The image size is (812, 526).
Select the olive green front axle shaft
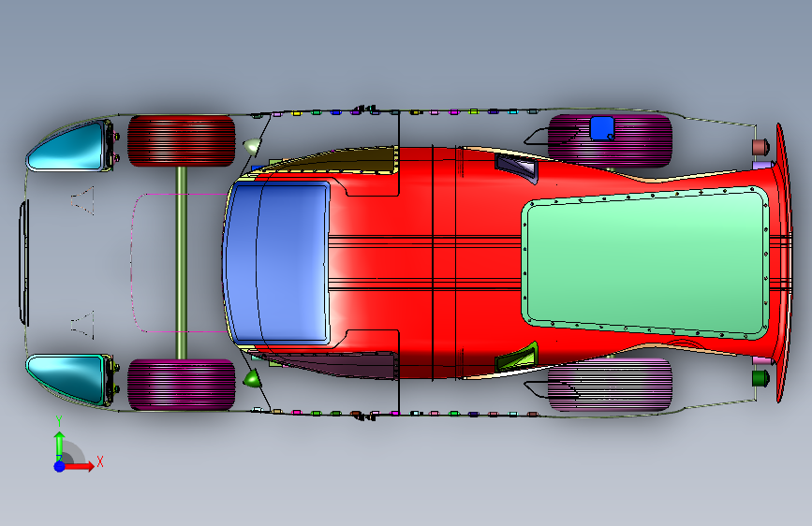[182, 262]
